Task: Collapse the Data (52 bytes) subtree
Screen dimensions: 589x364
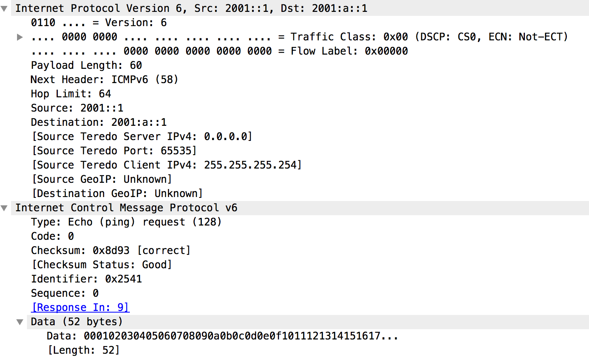Action: point(20,322)
